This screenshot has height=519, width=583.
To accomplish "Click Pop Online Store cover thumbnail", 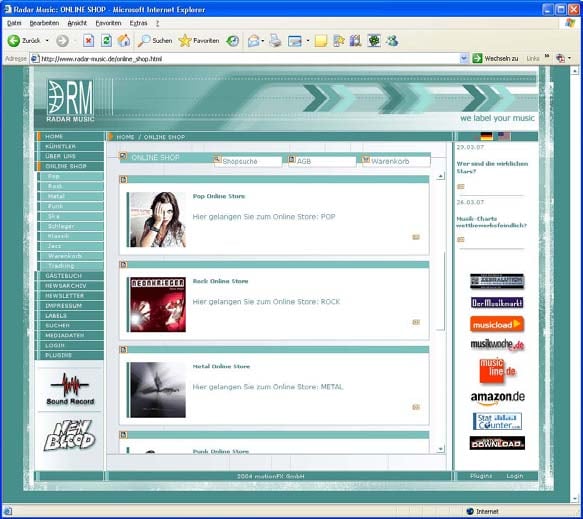I will (x=158, y=219).
